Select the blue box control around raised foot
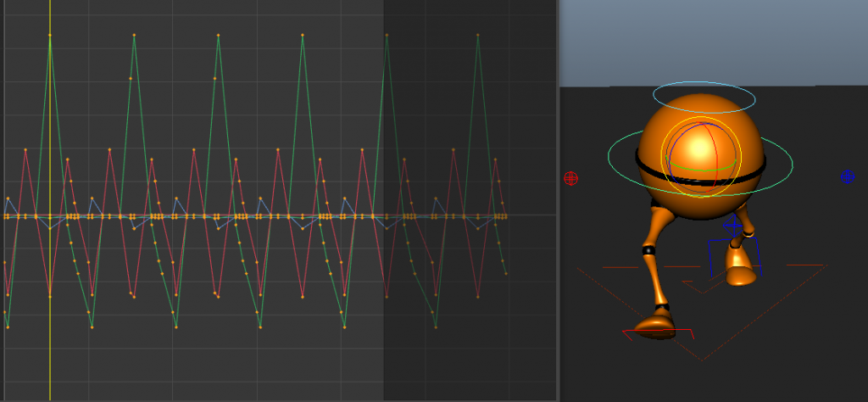The image size is (868, 402). click(x=735, y=257)
